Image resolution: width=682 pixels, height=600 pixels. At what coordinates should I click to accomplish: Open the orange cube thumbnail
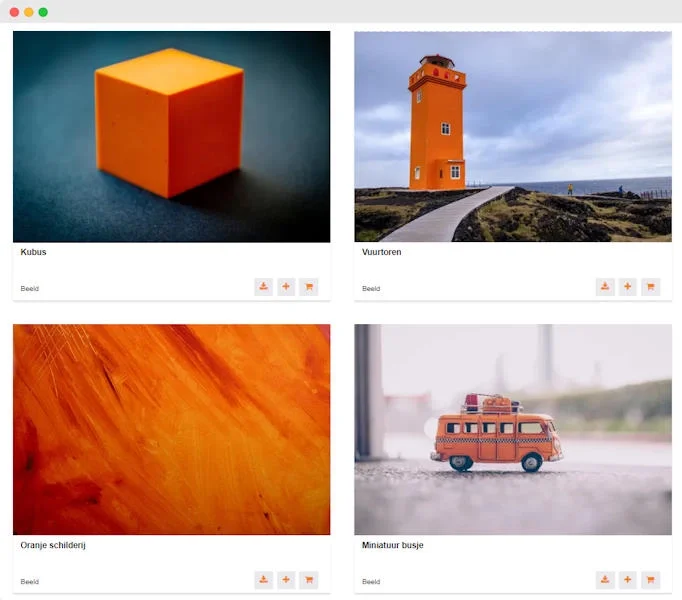(x=171, y=137)
